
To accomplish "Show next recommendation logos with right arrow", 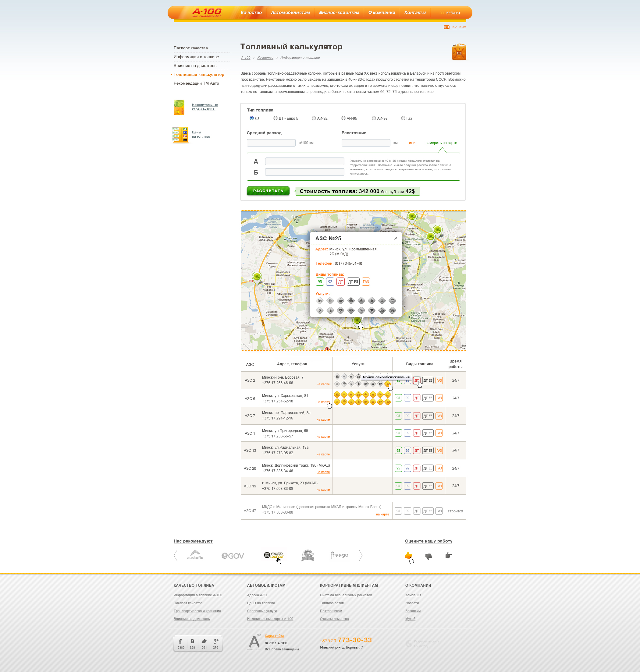I will coord(361,555).
